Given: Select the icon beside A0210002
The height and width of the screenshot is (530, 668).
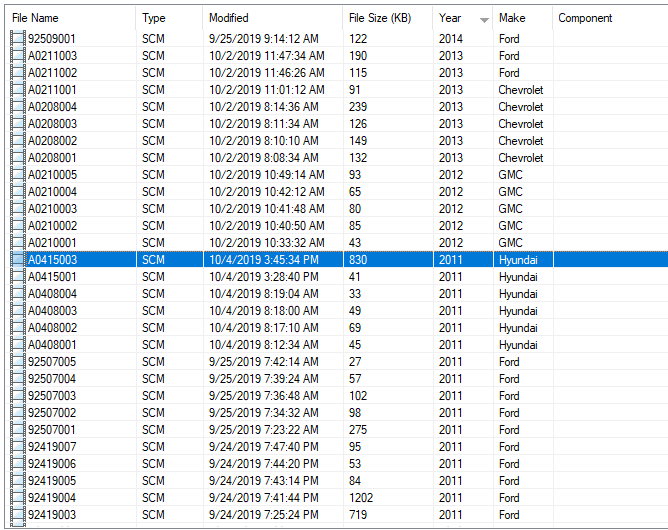Looking at the screenshot, I should (x=18, y=226).
